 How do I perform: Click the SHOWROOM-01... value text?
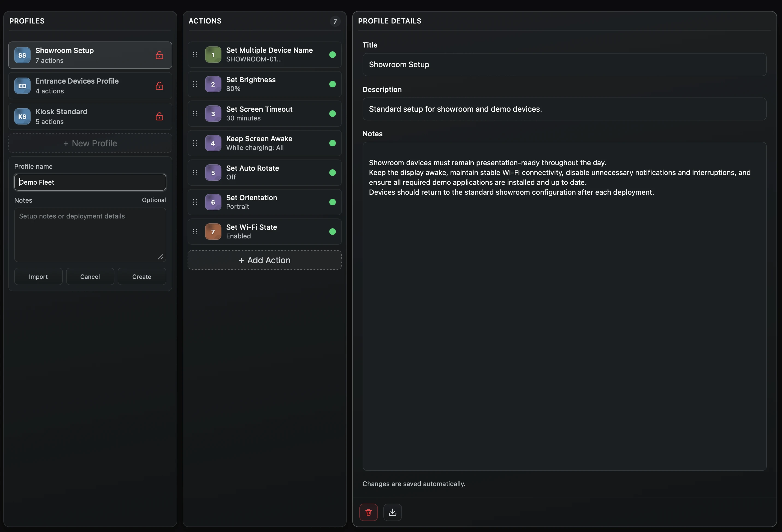coord(254,59)
